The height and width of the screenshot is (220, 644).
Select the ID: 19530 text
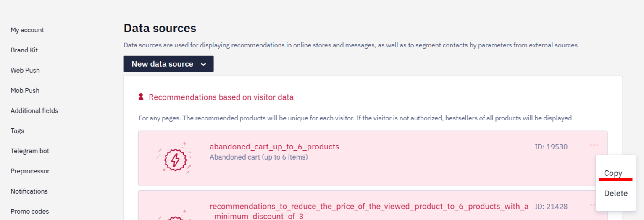pos(551,147)
